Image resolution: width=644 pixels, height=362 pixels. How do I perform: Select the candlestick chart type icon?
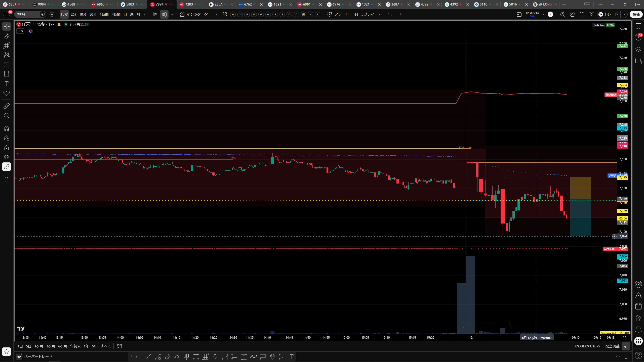point(155,14)
